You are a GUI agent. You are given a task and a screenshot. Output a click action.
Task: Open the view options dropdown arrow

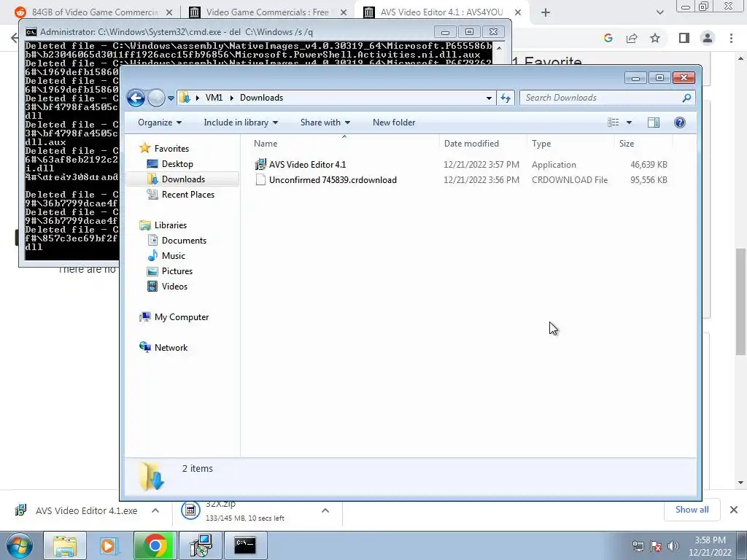coord(629,122)
